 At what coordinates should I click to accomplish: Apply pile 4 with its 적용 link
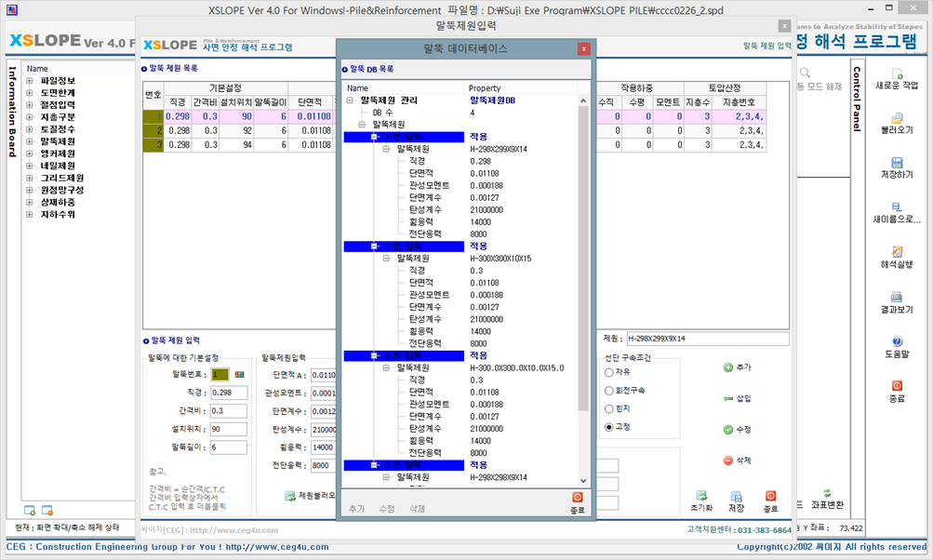tap(478, 465)
